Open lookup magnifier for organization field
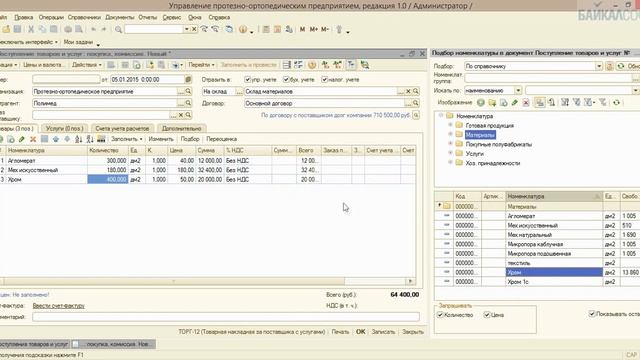The height and width of the screenshot is (360, 640). point(188,91)
